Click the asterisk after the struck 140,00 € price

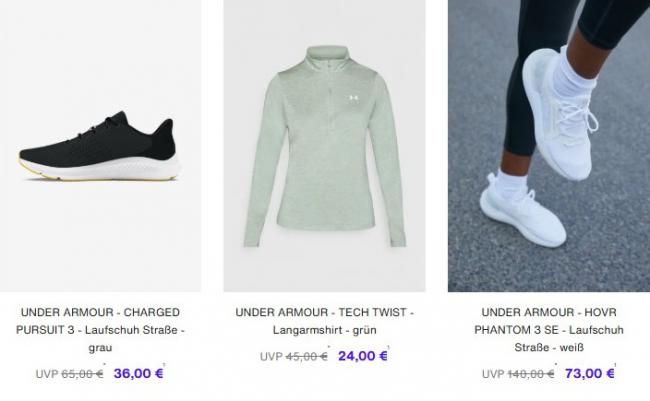[555, 365]
